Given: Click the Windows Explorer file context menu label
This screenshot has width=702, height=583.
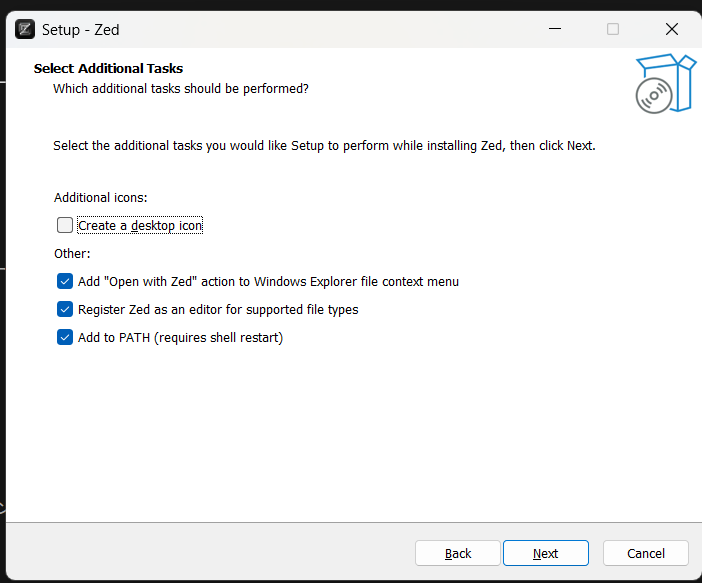Looking at the screenshot, I should pyautogui.click(x=268, y=282).
